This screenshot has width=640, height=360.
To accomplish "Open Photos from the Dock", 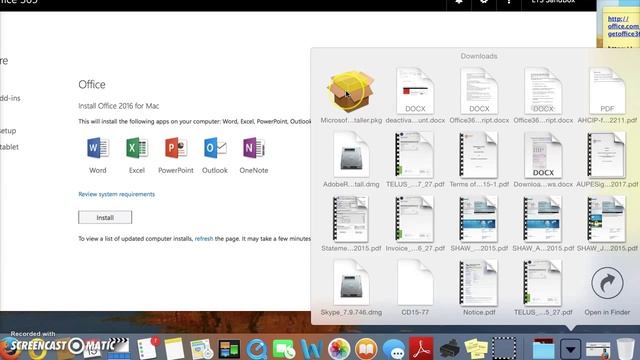I will (339, 349).
